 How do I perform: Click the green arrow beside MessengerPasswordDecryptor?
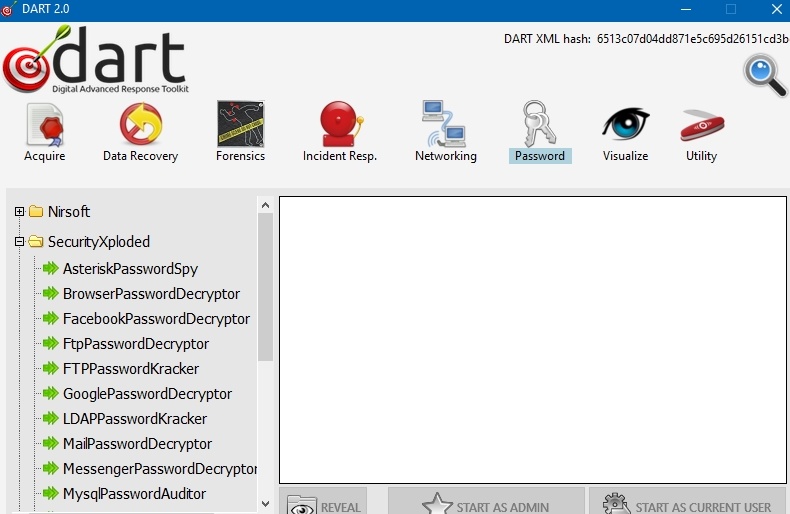coord(50,468)
